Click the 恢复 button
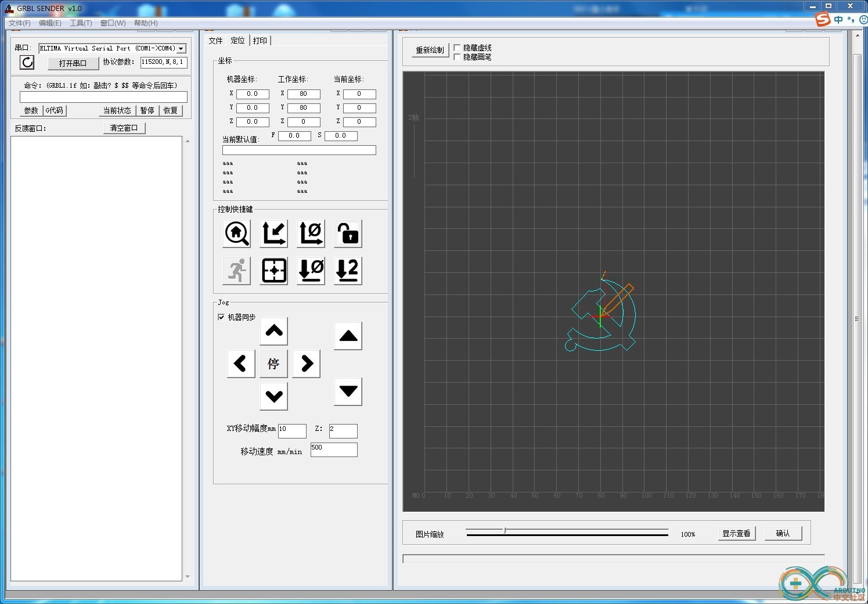This screenshot has height=604, width=868. pyautogui.click(x=171, y=110)
